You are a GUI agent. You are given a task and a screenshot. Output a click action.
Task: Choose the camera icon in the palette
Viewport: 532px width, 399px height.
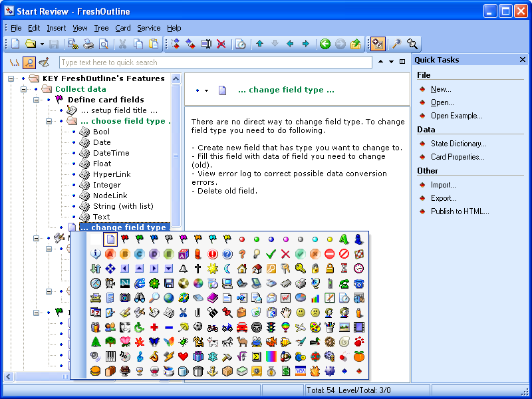click(x=125, y=298)
